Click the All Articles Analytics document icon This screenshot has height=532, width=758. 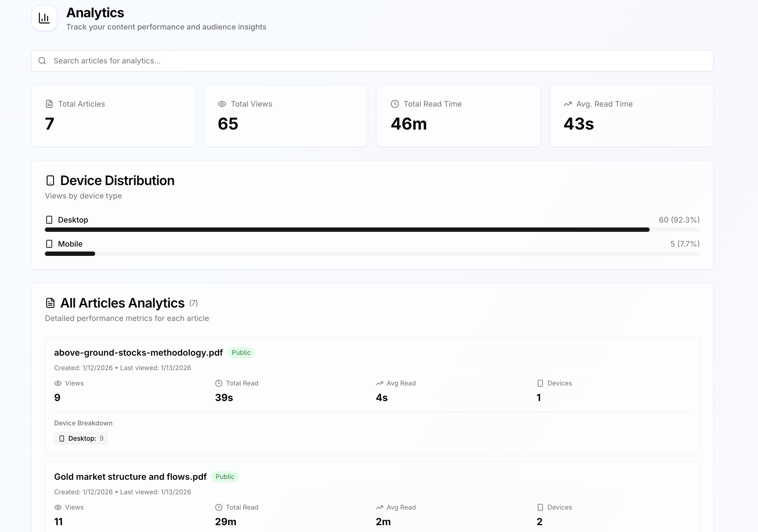pyautogui.click(x=50, y=303)
